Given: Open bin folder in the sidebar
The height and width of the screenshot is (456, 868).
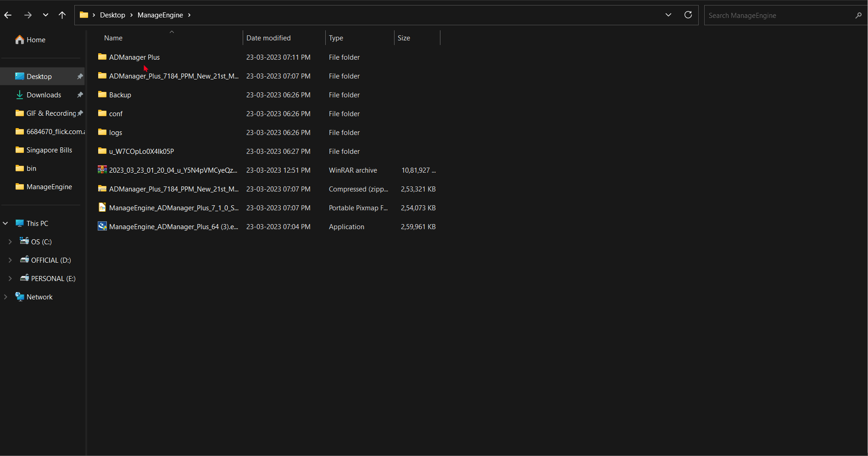Looking at the screenshot, I should click(x=31, y=169).
